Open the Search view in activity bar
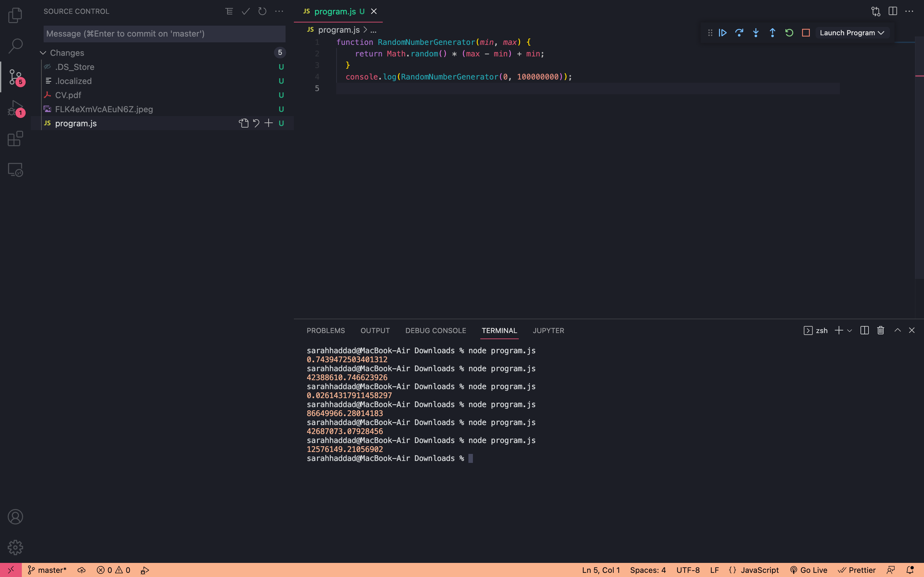Screen dimensions: 924x577 tap(15, 46)
